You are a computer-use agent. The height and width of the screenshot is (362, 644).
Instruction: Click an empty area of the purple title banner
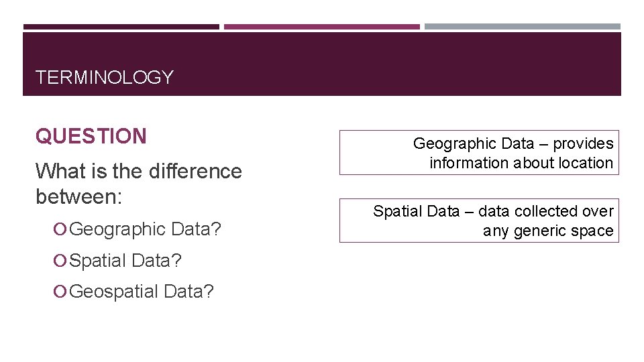[402, 67]
